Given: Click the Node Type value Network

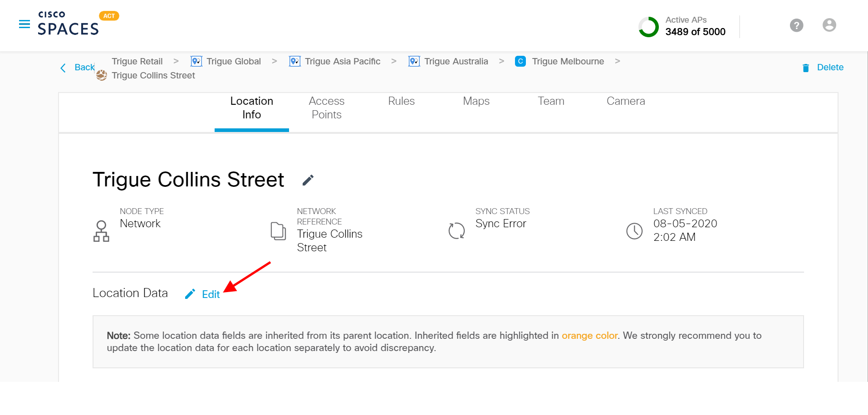Looking at the screenshot, I should 140,224.
